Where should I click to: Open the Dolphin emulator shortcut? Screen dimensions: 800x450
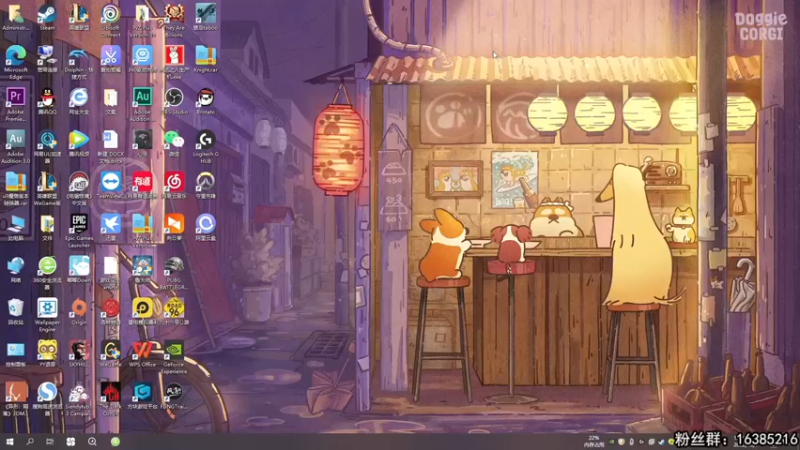click(79, 62)
